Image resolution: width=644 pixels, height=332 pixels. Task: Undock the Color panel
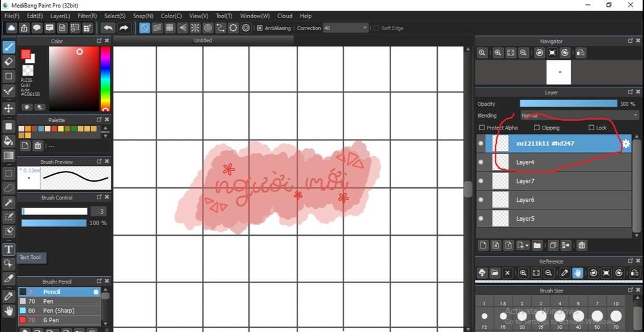(99, 41)
